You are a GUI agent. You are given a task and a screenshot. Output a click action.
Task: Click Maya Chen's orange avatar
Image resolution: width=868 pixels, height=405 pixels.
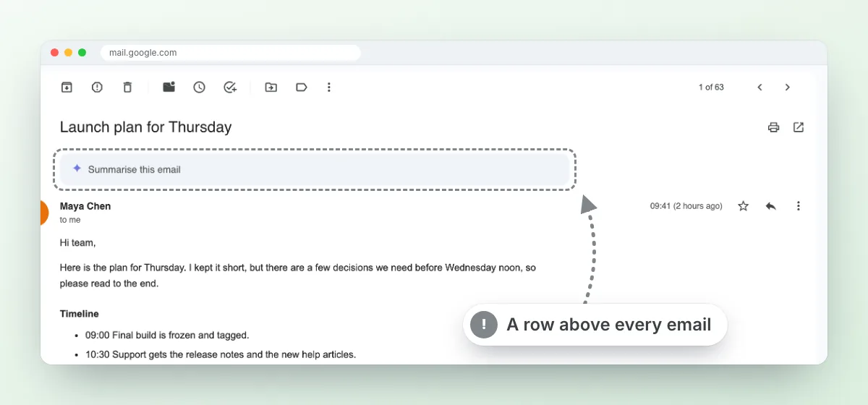tap(44, 213)
